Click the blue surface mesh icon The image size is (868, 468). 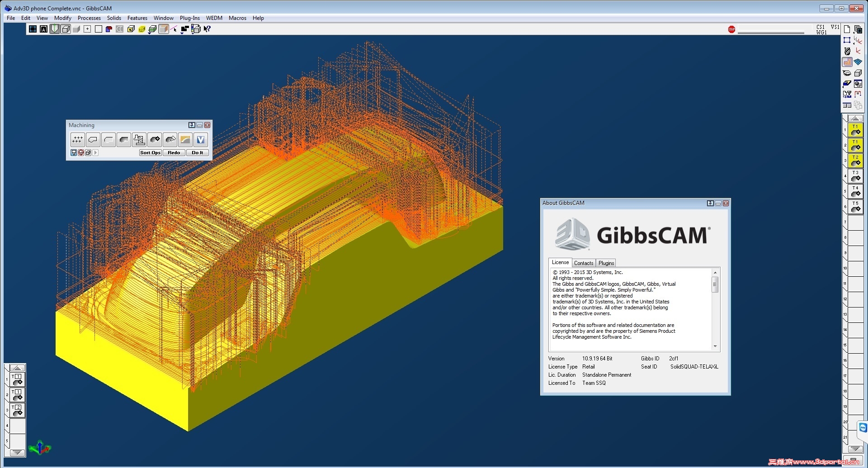click(x=858, y=61)
